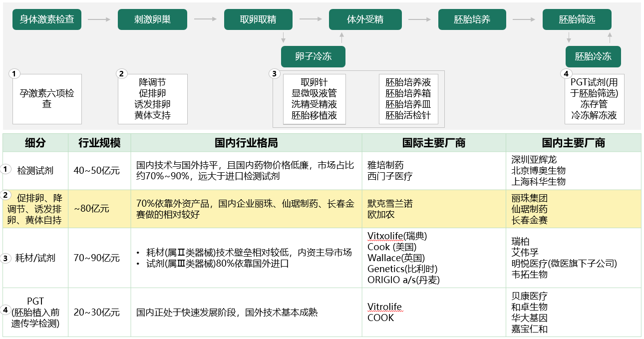Screen dimensions: 644x339
Task: Select the 华大基因 vendor entry
Action: pyautogui.click(x=530, y=318)
